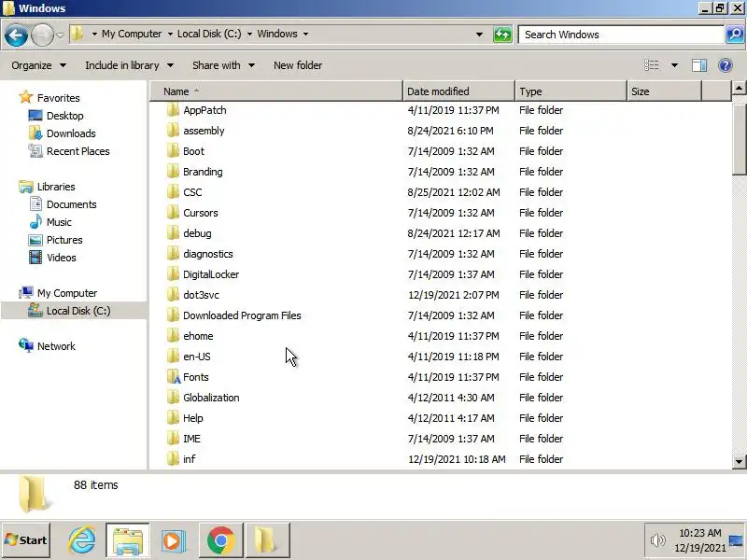Click the New folder button
Viewport: 747px width, 560px height.
[x=298, y=65]
